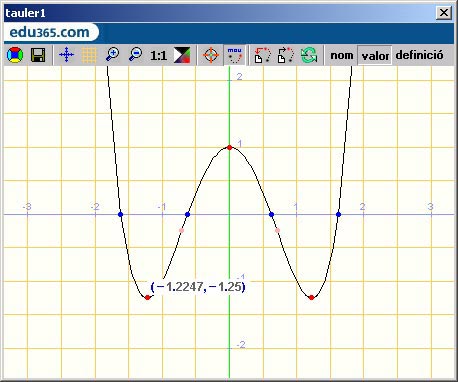Toggle the yellow grid display icon

tap(89, 55)
